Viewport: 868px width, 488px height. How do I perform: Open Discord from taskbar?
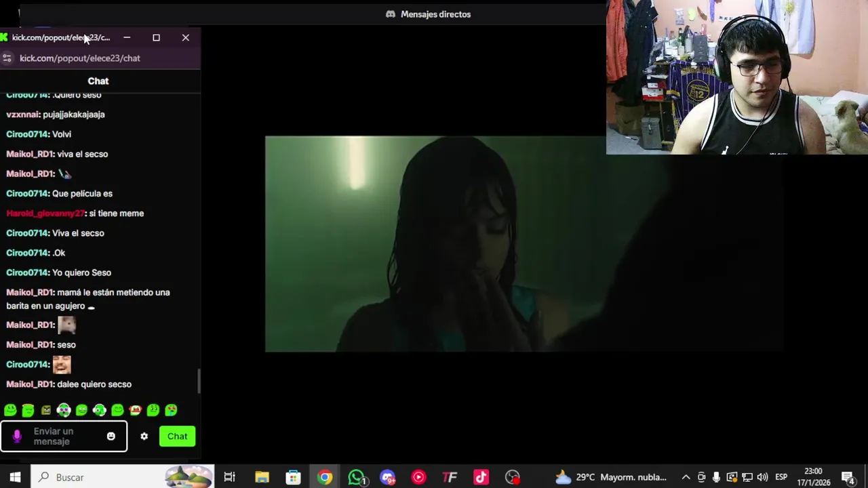click(x=387, y=477)
